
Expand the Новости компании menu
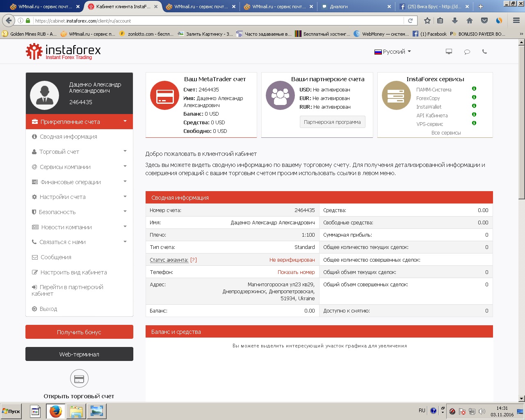79,227
